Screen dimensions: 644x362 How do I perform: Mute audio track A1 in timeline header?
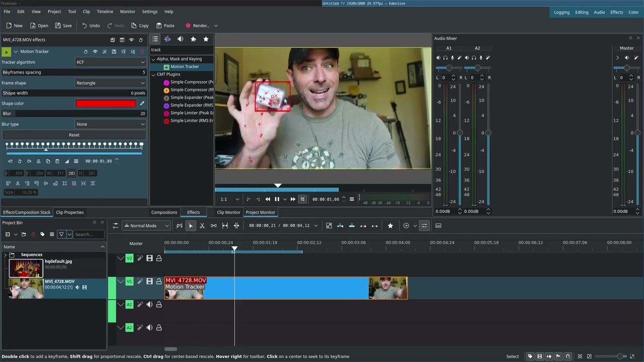point(149,305)
